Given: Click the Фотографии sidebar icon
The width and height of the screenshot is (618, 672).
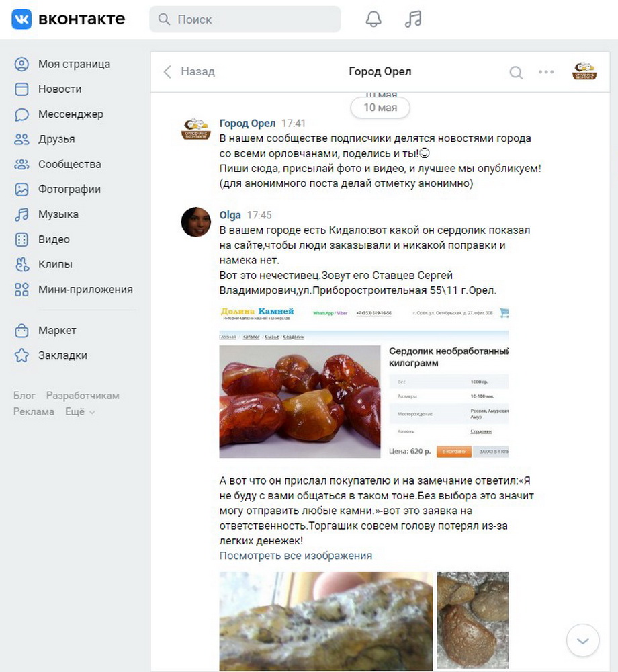Looking at the screenshot, I should click(x=21, y=190).
